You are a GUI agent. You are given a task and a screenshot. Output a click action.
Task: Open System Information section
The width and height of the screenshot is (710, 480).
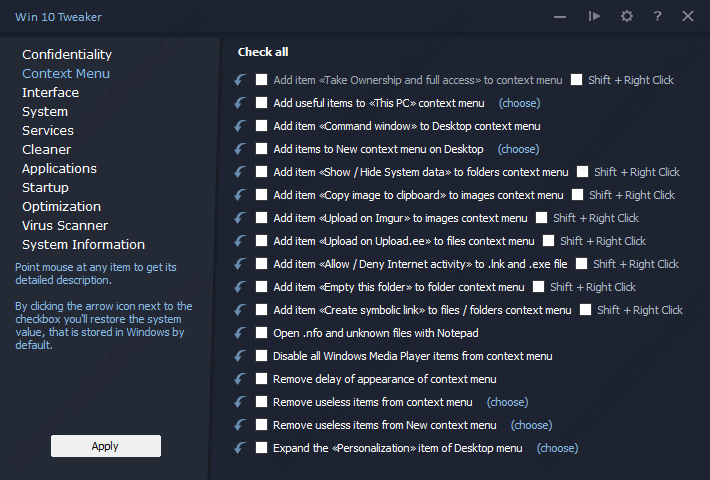[84, 245]
